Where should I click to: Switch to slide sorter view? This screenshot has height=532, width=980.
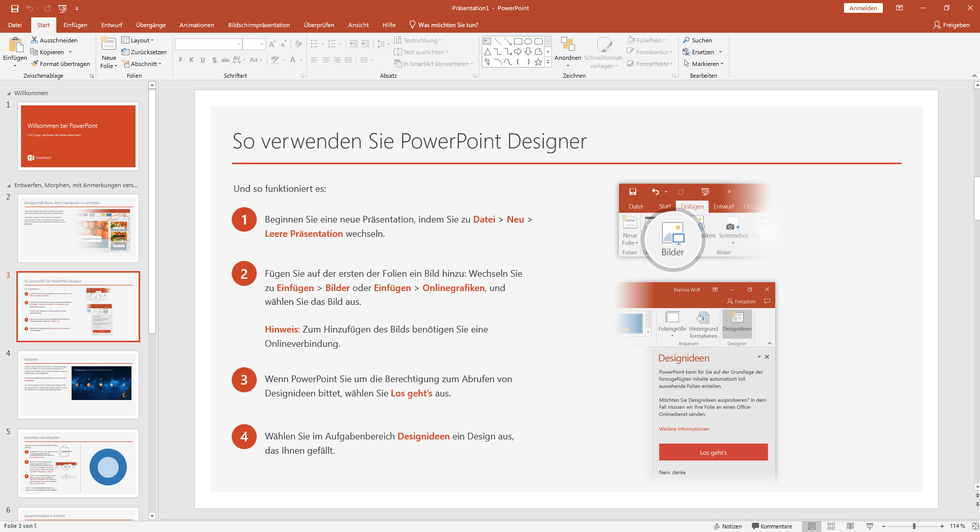(x=831, y=526)
